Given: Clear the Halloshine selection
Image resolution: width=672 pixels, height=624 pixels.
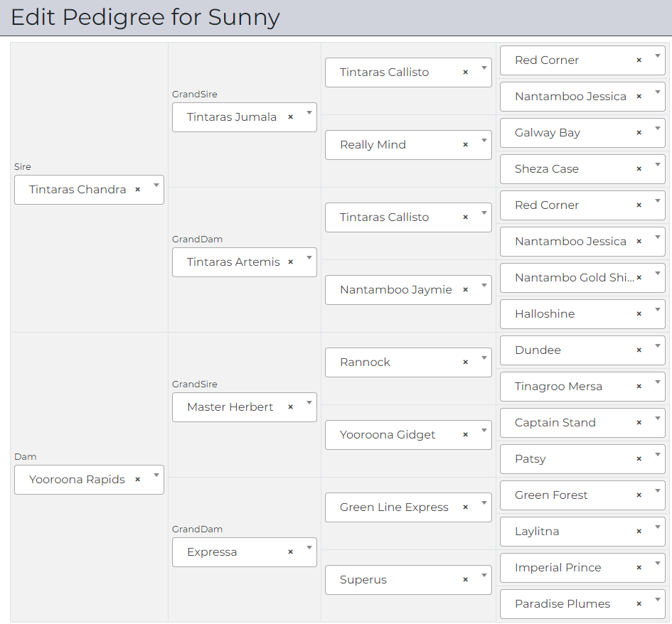Looking at the screenshot, I should coord(639,314).
